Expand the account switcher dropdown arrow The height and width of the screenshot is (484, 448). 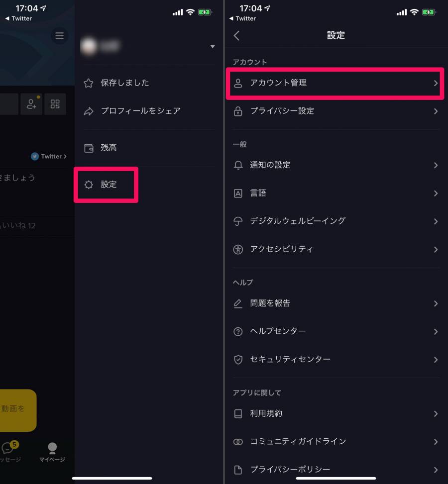213,47
